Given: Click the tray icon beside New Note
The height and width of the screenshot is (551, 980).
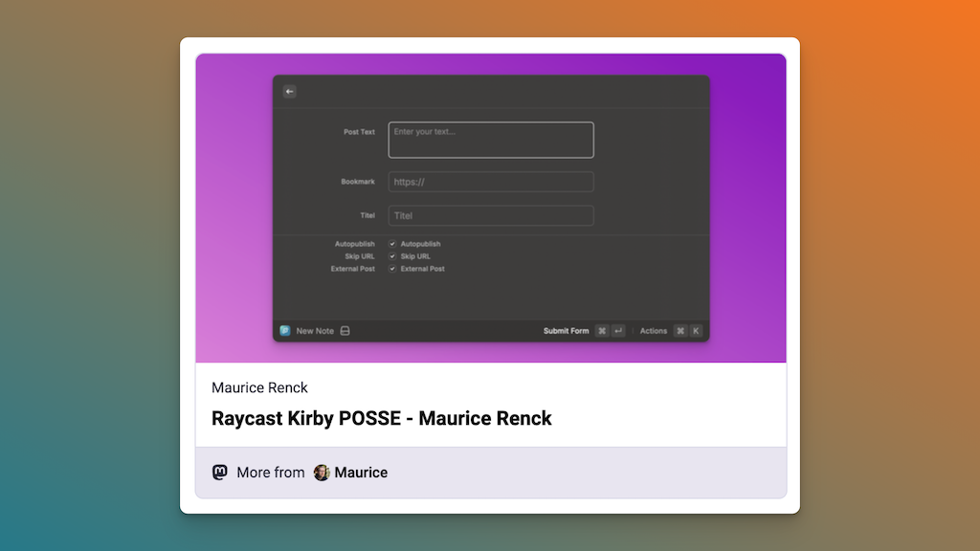Looking at the screenshot, I should (345, 331).
